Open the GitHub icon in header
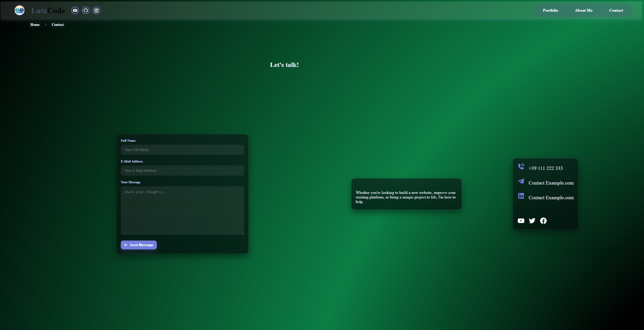Screen dimensions: 644x330 (86, 10)
